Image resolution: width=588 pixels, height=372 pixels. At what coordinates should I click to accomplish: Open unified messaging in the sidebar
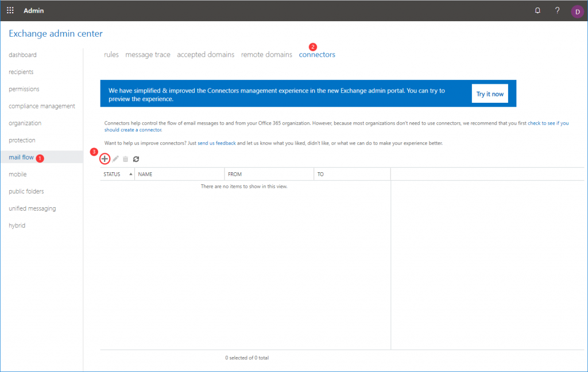pos(32,208)
